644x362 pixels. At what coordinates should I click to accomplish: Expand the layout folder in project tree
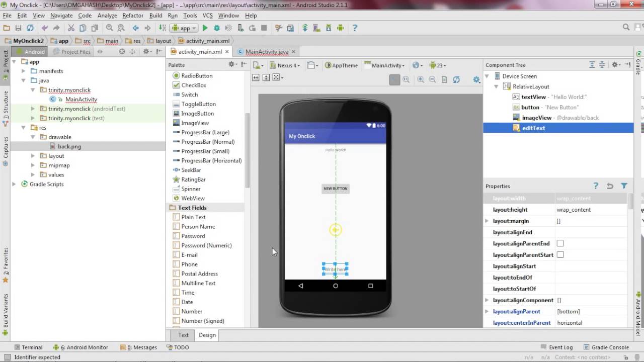pyautogui.click(x=33, y=156)
